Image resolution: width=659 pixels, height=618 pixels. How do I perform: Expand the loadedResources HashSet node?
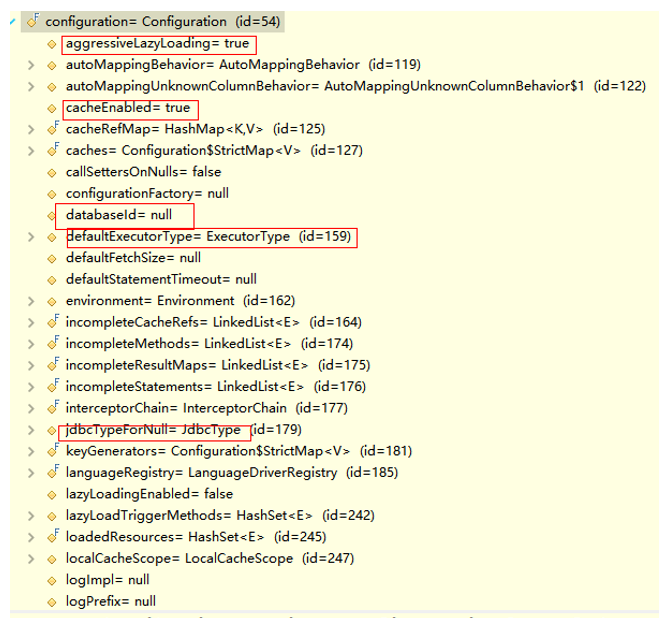pyautogui.click(x=31, y=537)
